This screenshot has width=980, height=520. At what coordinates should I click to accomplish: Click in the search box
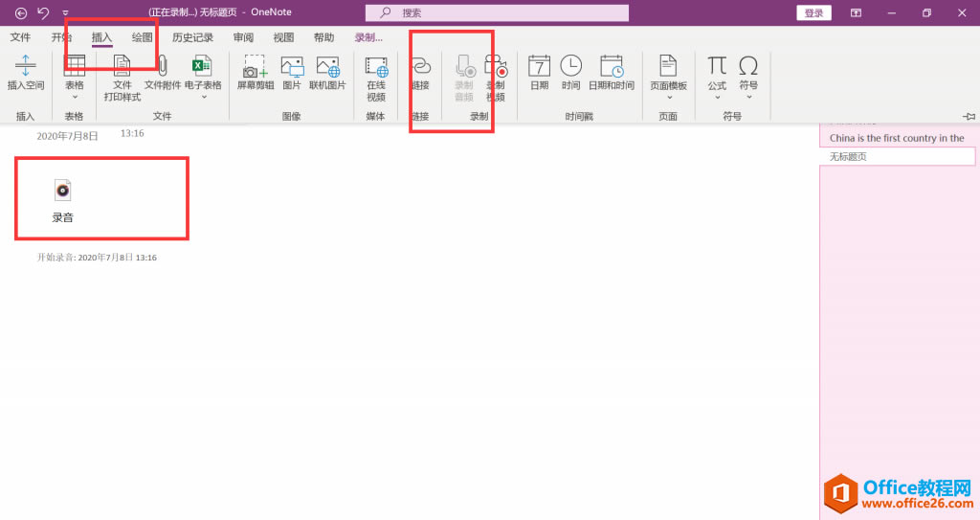[497, 12]
